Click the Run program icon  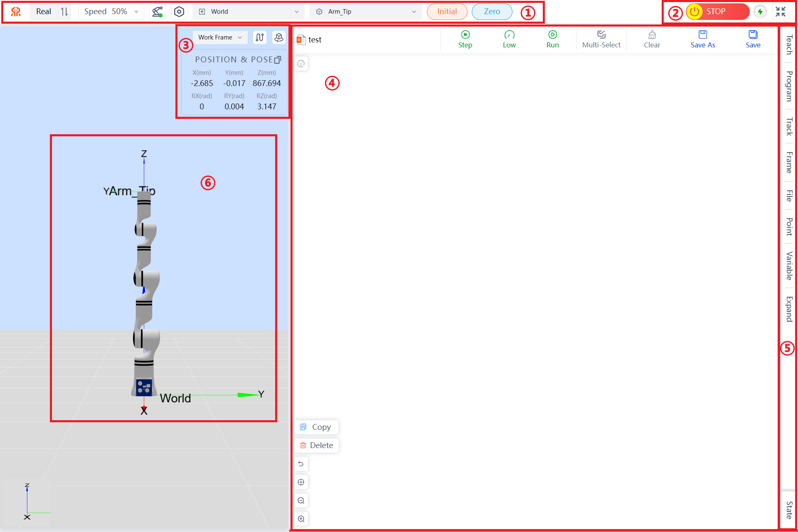click(x=552, y=35)
